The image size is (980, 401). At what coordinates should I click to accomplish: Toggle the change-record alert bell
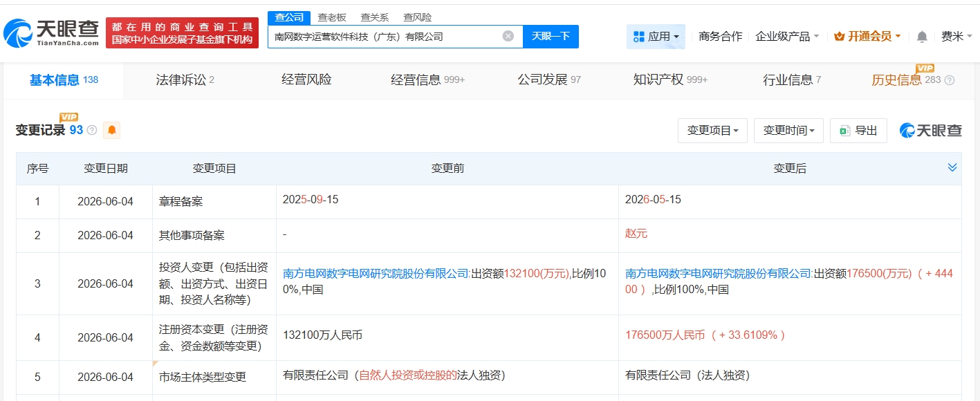click(111, 130)
